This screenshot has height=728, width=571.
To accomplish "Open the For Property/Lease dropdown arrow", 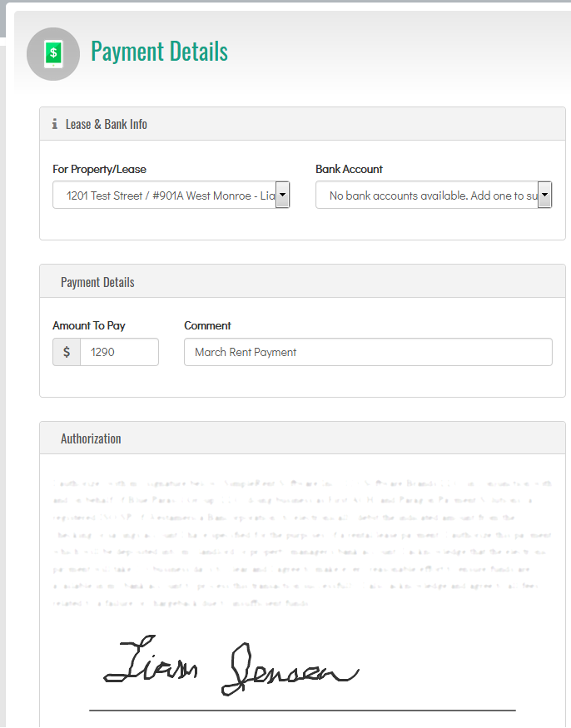I will [x=282, y=195].
